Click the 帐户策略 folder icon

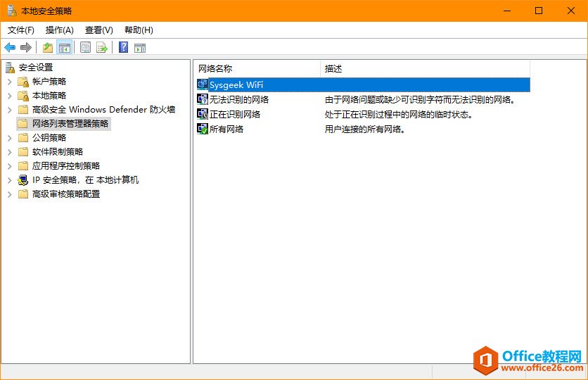point(23,82)
